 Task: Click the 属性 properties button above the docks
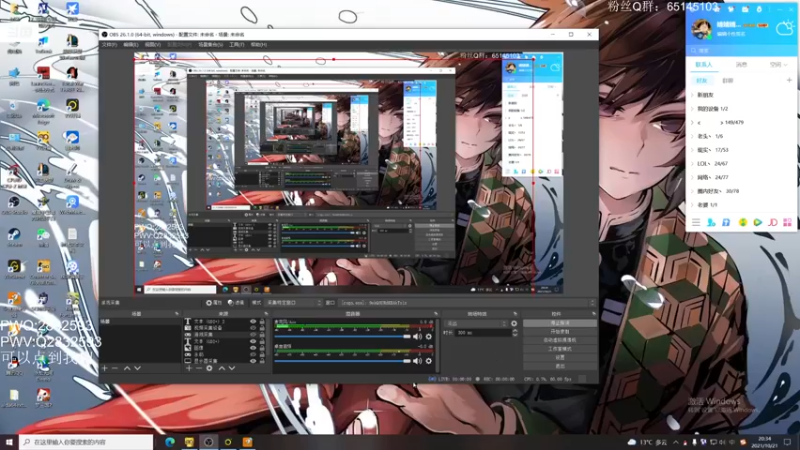pos(214,303)
